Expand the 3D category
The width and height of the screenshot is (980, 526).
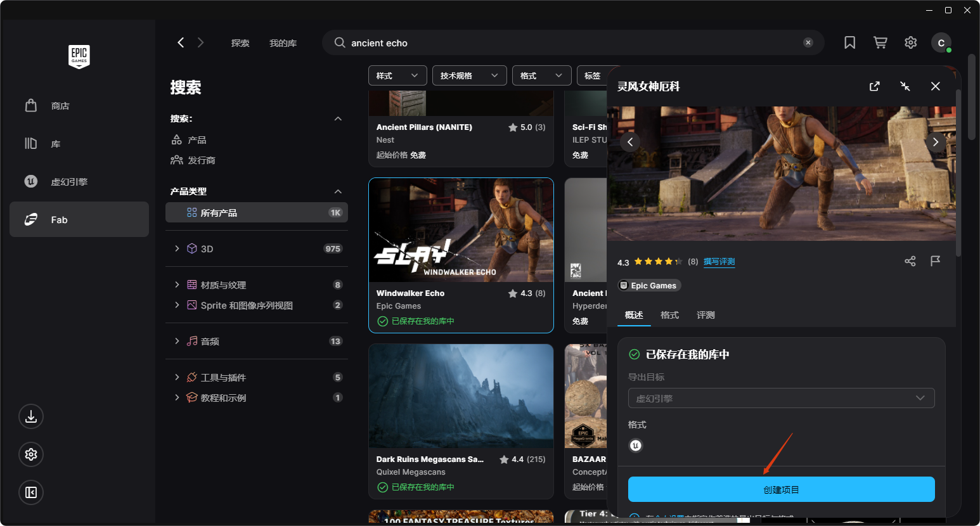177,248
